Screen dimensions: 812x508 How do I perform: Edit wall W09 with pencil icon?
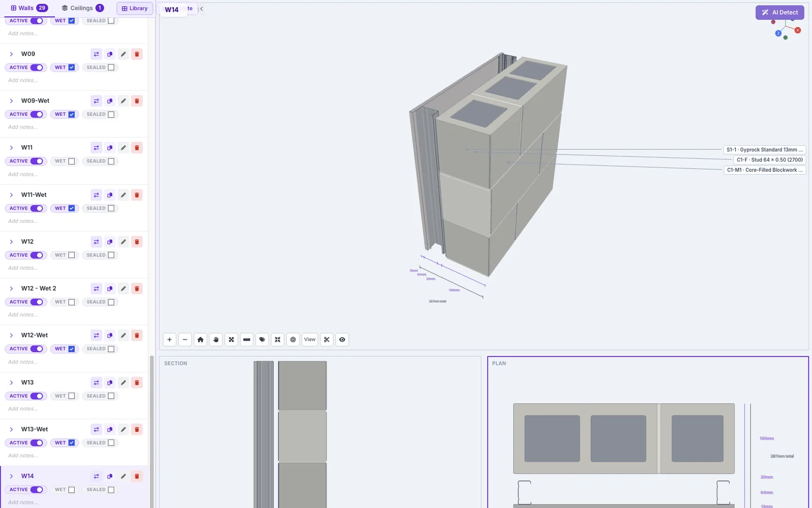tap(123, 54)
